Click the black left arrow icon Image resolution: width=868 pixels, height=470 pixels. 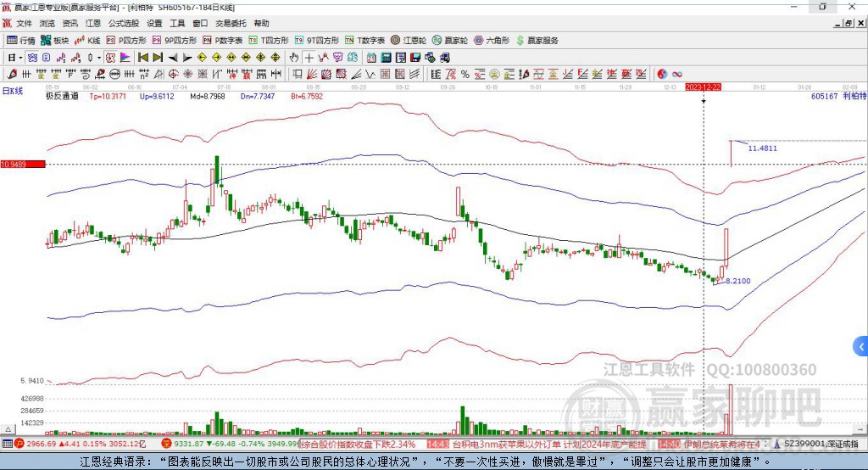173,58
